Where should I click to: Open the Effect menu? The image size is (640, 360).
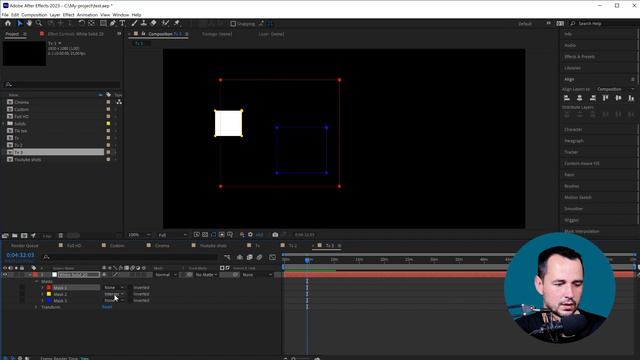(69, 15)
